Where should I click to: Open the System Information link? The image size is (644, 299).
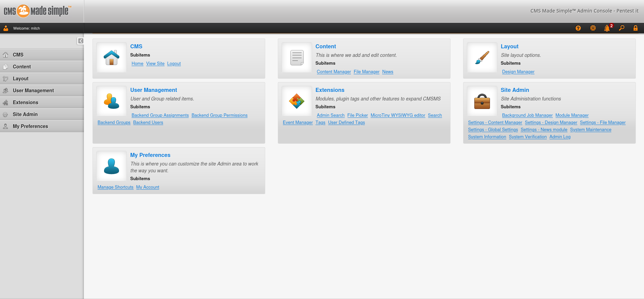(x=487, y=137)
